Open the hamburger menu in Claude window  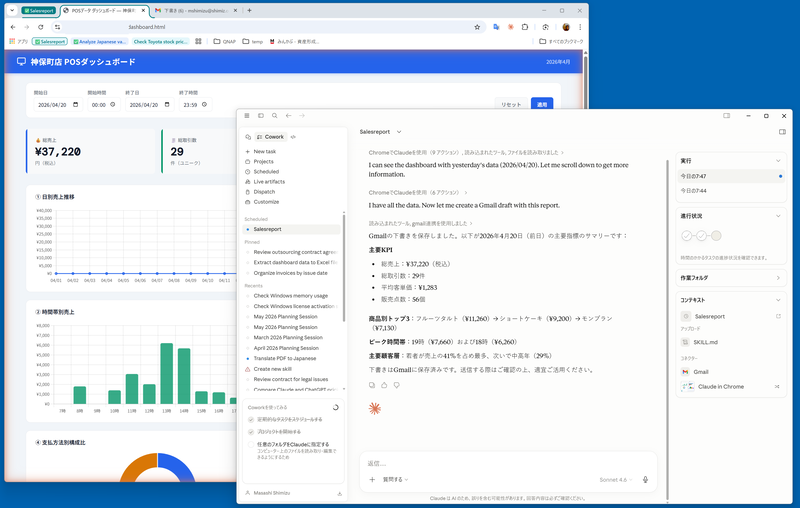pyautogui.click(x=247, y=116)
